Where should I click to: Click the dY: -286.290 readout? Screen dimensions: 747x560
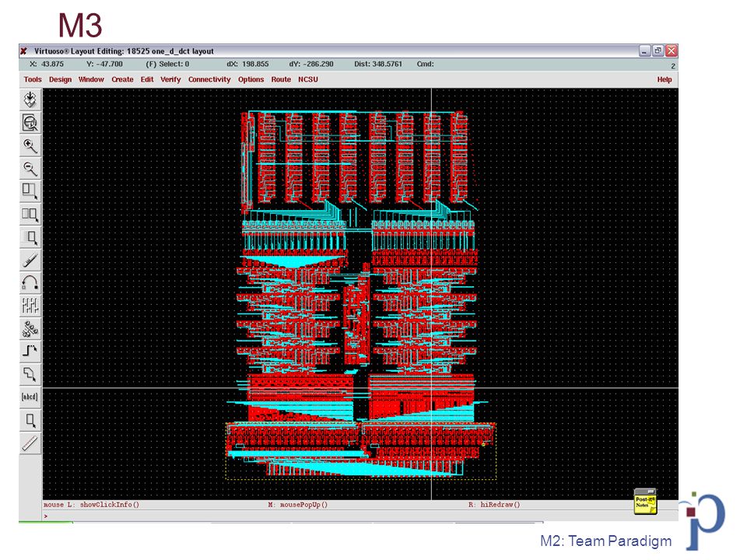pos(311,64)
